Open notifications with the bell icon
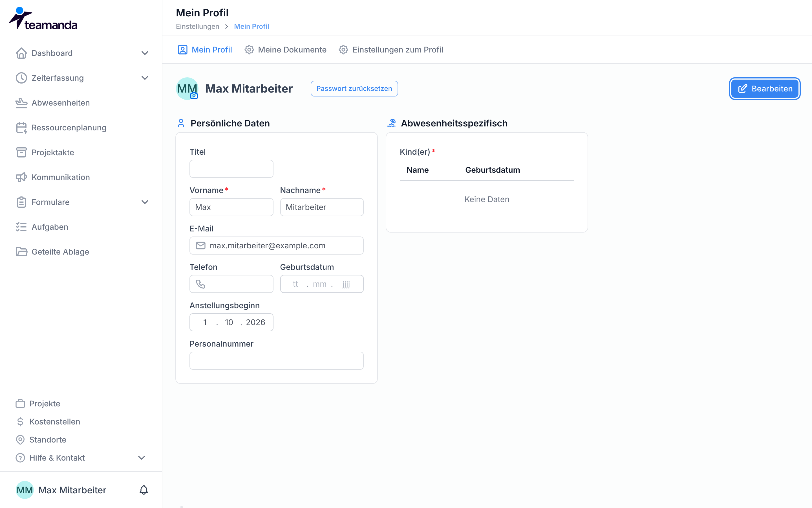The width and height of the screenshot is (812, 508). point(144,490)
